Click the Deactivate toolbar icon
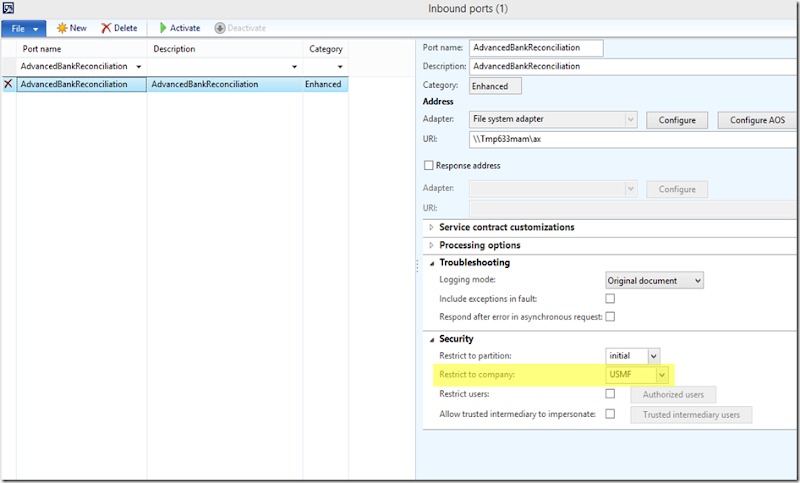 coord(220,28)
